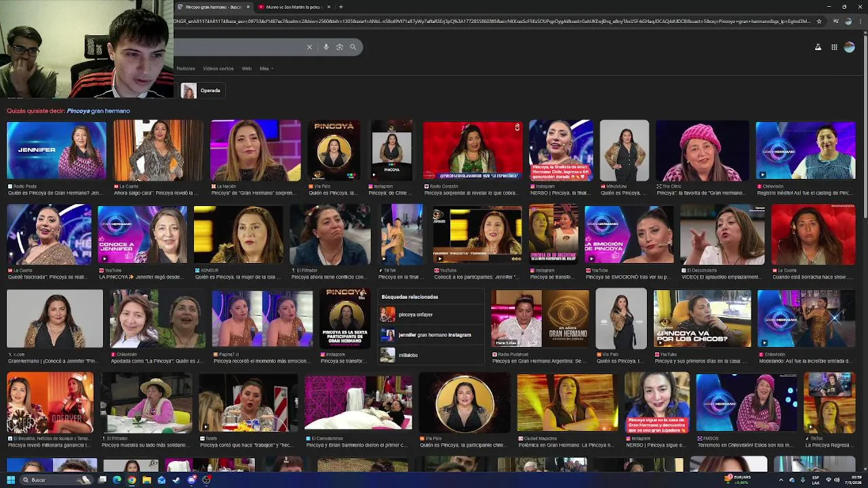This screenshot has width=868, height=488.
Task: Open the 25 años Gran Hermano thumbnail
Action: tap(540, 319)
